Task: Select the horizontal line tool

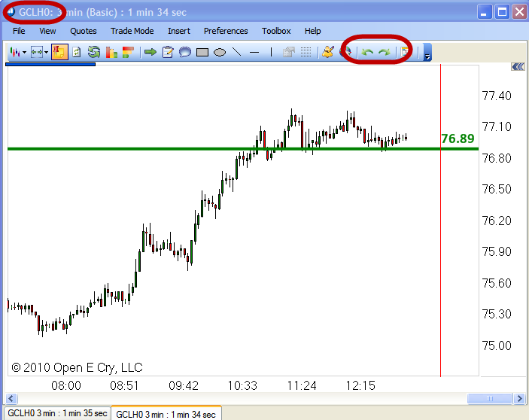Action: pos(254,53)
